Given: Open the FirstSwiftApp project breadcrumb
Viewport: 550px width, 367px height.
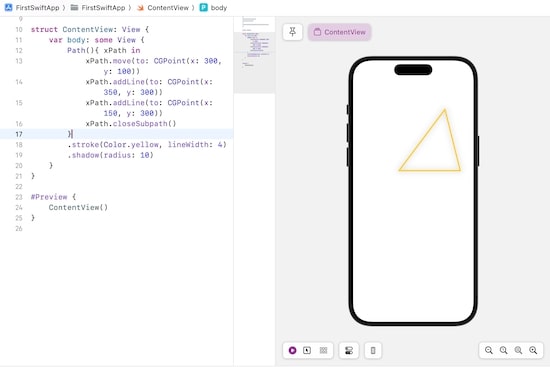Looking at the screenshot, I should (32, 8).
